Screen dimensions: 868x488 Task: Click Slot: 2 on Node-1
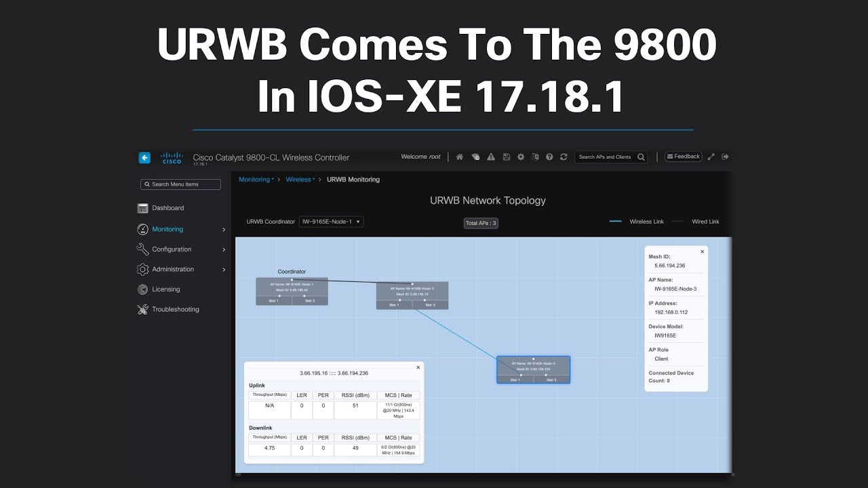[x=310, y=301]
